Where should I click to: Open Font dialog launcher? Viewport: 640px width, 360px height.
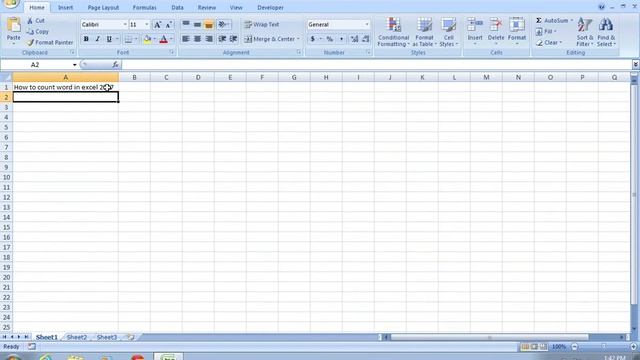coord(172,52)
